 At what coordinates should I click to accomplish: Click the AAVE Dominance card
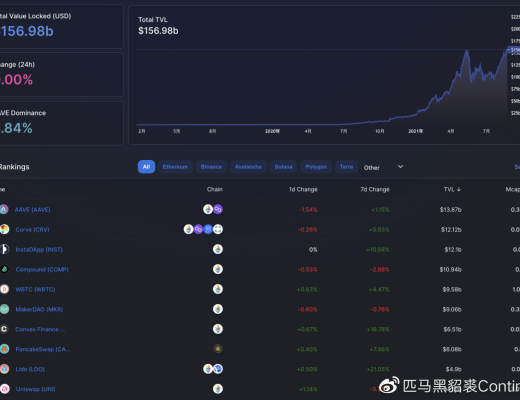(61, 123)
